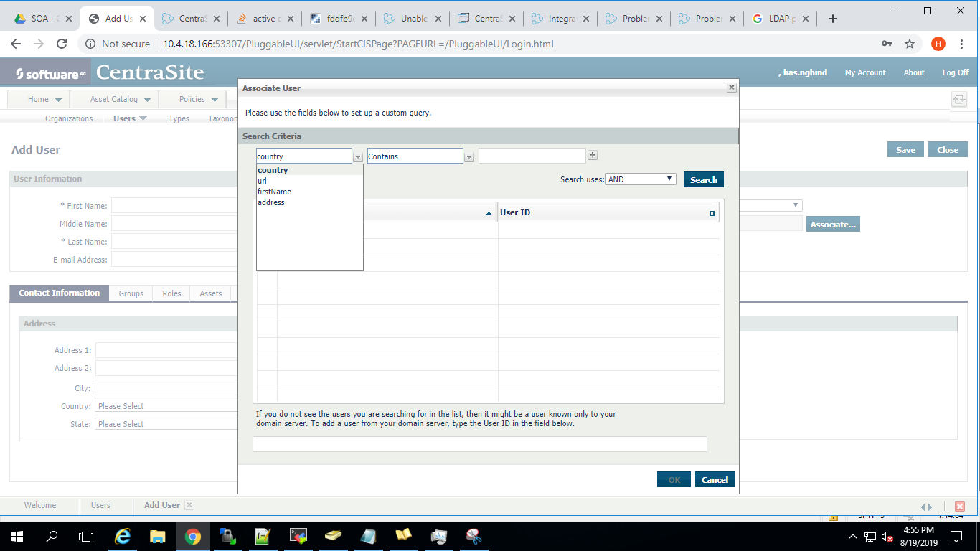
Task: Click the Search button in dialog
Action: pyautogui.click(x=704, y=179)
